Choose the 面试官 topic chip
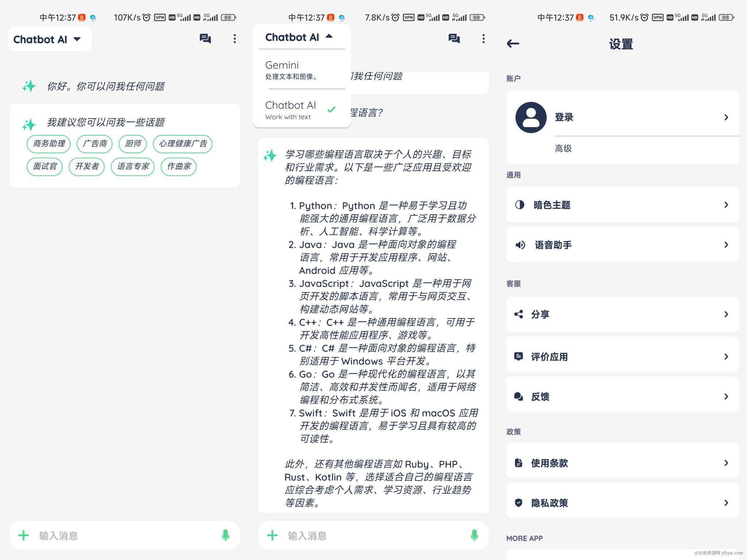Screen dimensions: 747x560 [x=45, y=167]
